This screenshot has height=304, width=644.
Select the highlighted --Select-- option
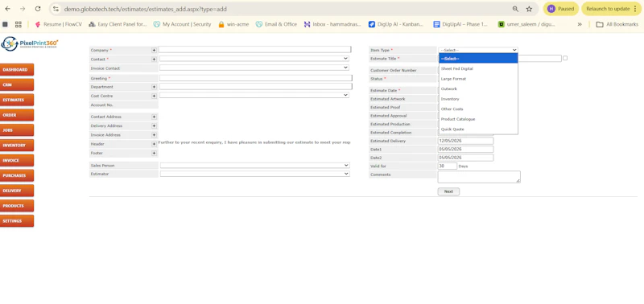[478, 59]
